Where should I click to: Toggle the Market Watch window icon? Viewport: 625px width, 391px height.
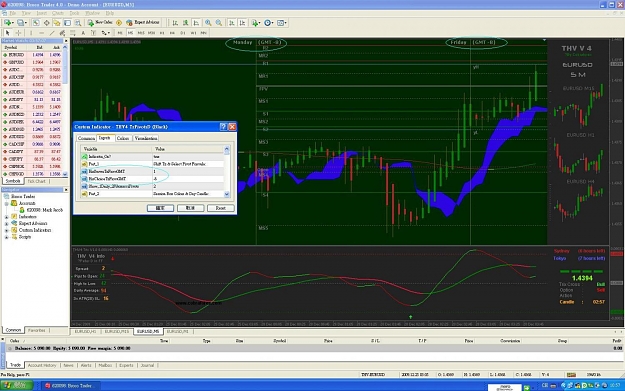tap(36, 23)
